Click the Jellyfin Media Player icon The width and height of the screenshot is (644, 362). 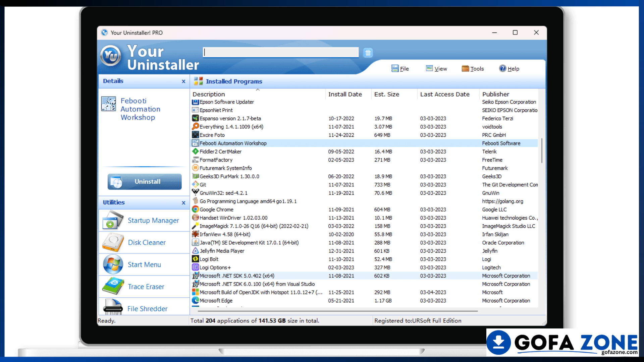(195, 251)
